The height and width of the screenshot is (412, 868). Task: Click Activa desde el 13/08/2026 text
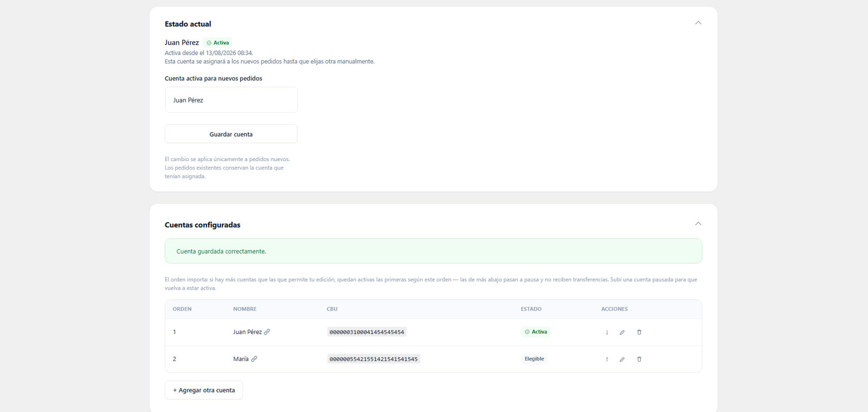(209, 53)
